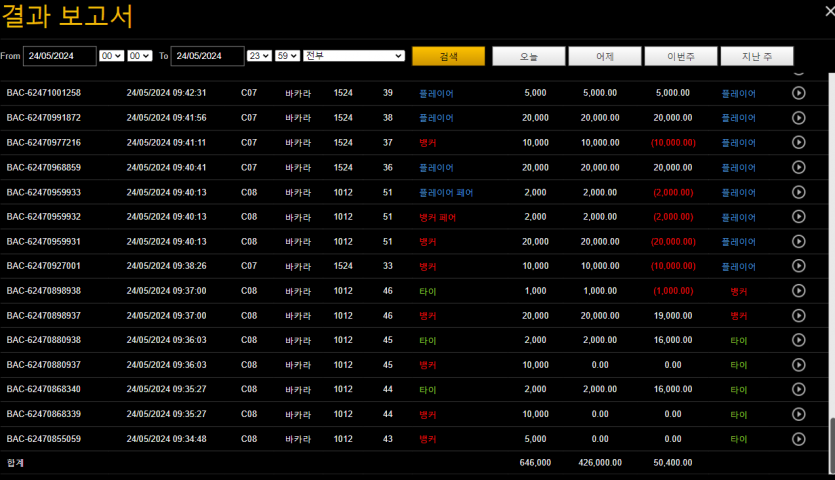Image resolution: width=835 pixels, height=480 pixels.
Task: Close the 결과 보고서 window
Action: click(x=830, y=11)
